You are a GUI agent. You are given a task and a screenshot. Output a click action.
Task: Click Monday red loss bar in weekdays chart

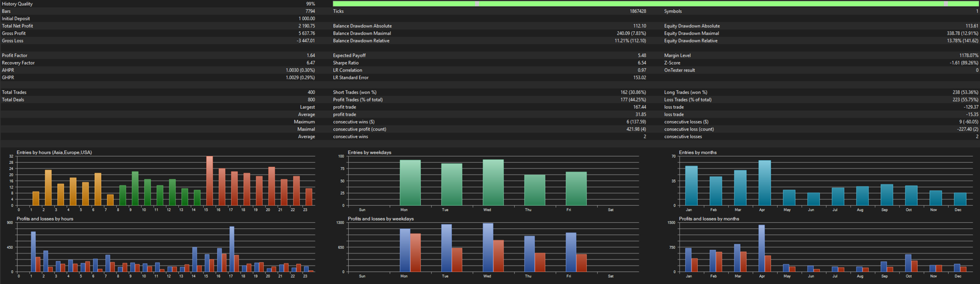pyautogui.click(x=415, y=253)
